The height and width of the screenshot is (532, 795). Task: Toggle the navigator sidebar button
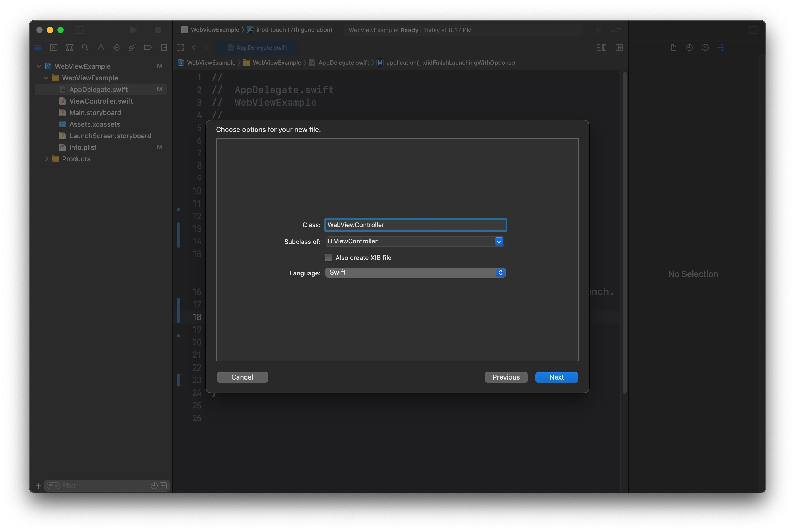coord(79,30)
